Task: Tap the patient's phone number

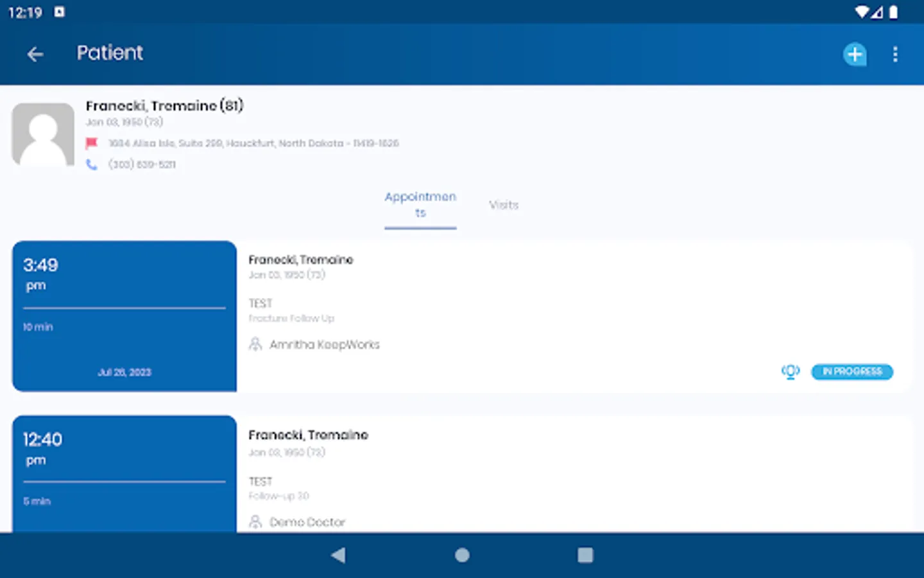Action: click(142, 164)
